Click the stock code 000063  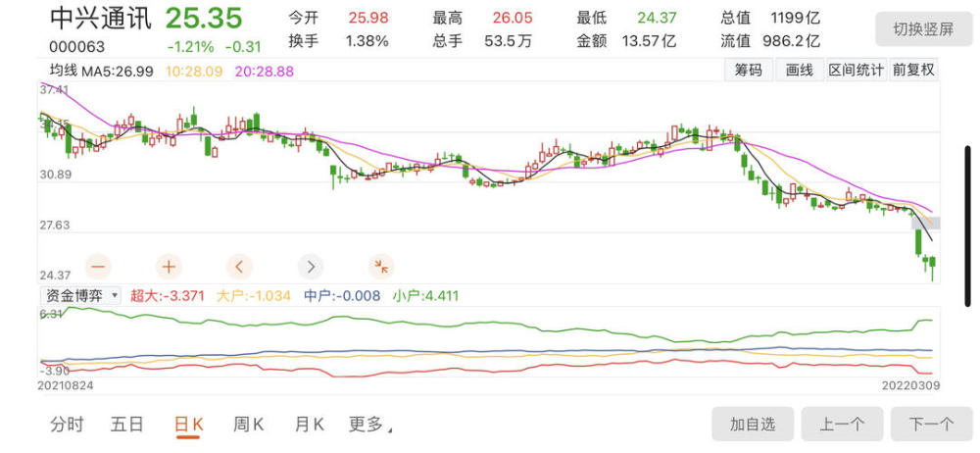[x=77, y=47]
